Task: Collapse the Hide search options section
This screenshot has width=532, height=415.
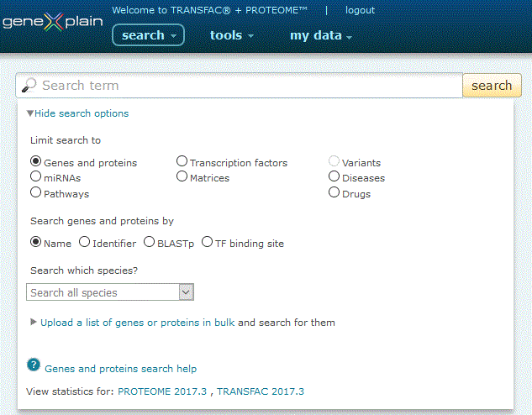Action: [x=77, y=113]
